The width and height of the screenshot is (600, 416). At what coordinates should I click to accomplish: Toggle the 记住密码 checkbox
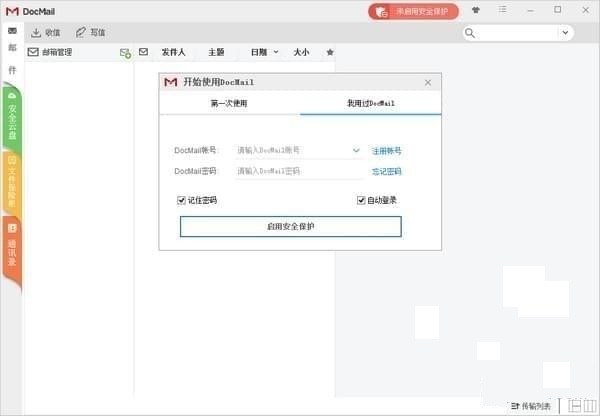pos(181,200)
